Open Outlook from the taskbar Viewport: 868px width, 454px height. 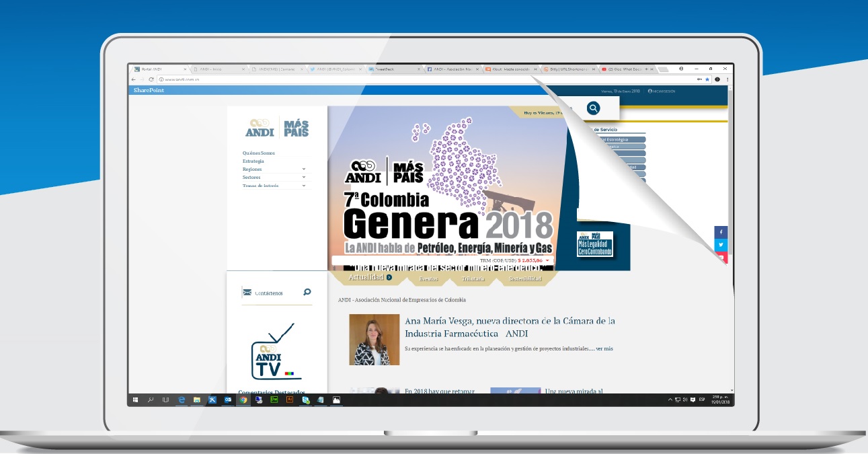tap(228, 400)
